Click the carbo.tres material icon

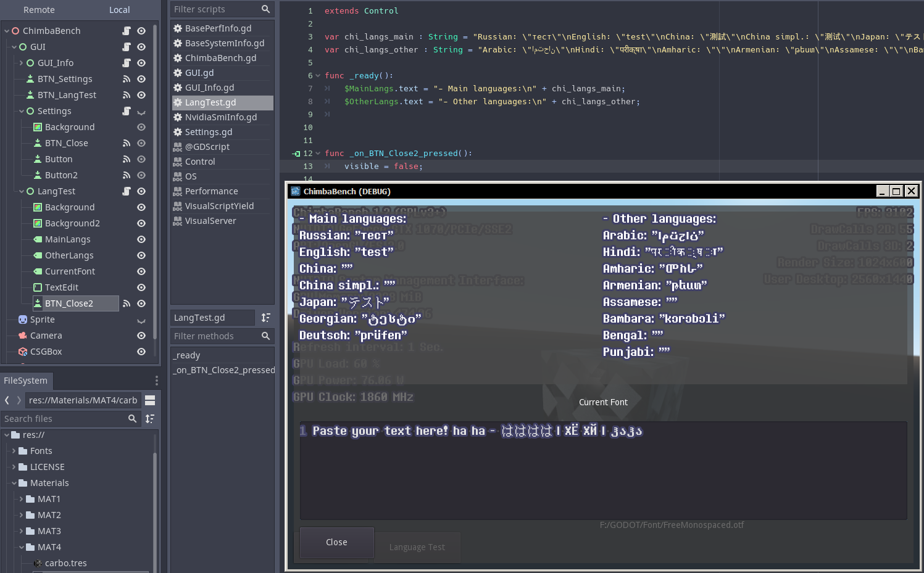(38, 563)
